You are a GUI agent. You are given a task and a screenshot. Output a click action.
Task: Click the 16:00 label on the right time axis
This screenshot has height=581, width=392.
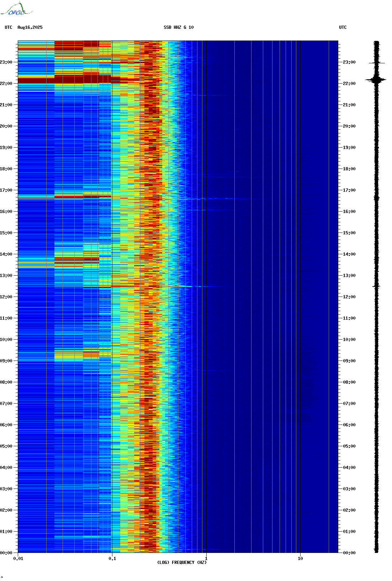pyautogui.click(x=349, y=212)
